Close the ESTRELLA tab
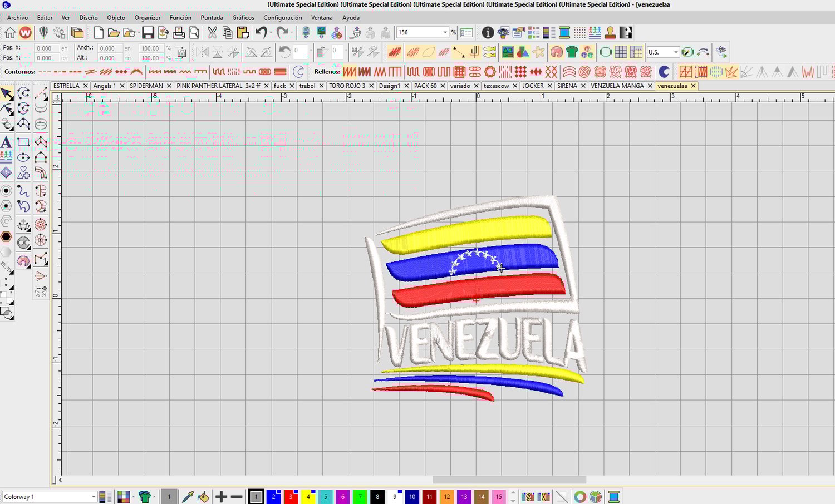 coord(85,86)
